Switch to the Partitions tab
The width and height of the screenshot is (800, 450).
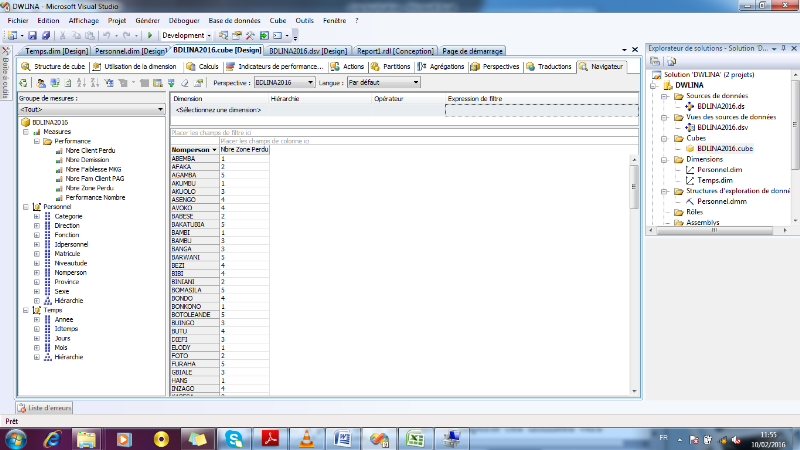point(391,67)
